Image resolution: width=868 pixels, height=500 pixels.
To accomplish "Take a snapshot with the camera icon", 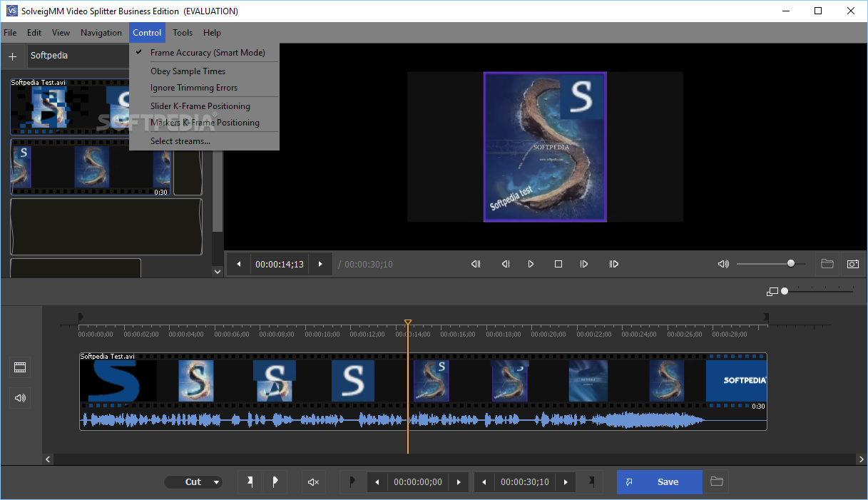I will 853,264.
